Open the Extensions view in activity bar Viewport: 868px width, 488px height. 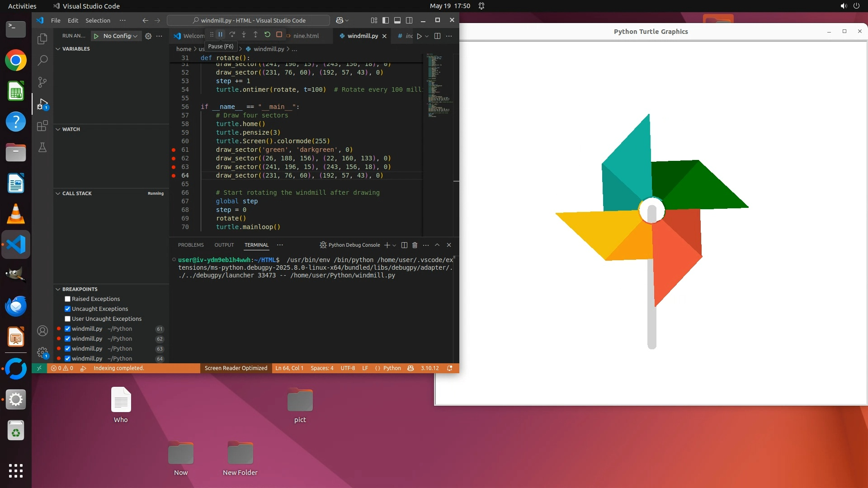42,126
